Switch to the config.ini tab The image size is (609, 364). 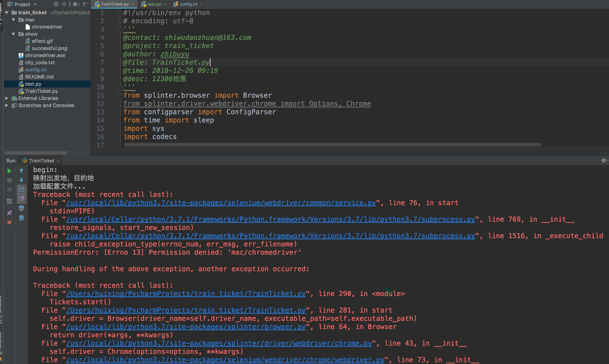click(188, 4)
